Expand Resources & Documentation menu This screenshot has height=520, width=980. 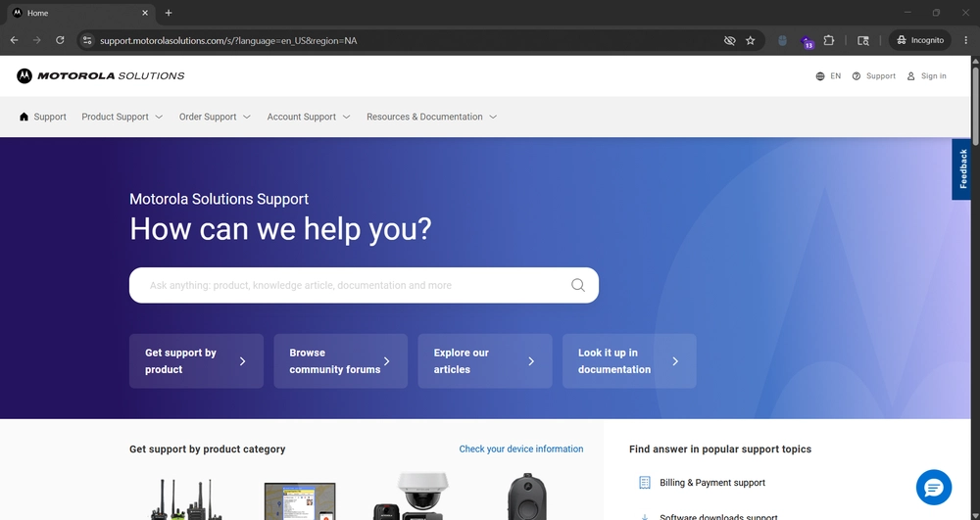click(x=432, y=117)
